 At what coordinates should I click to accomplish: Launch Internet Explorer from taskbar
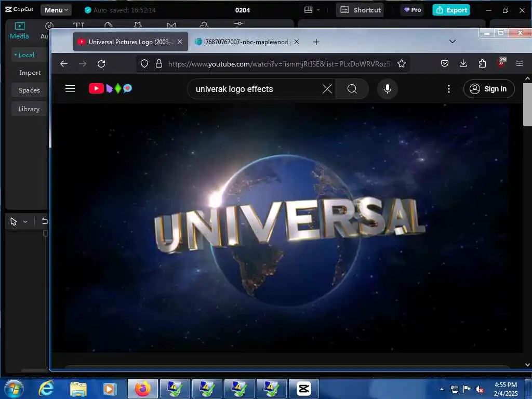click(x=46, y=389)
